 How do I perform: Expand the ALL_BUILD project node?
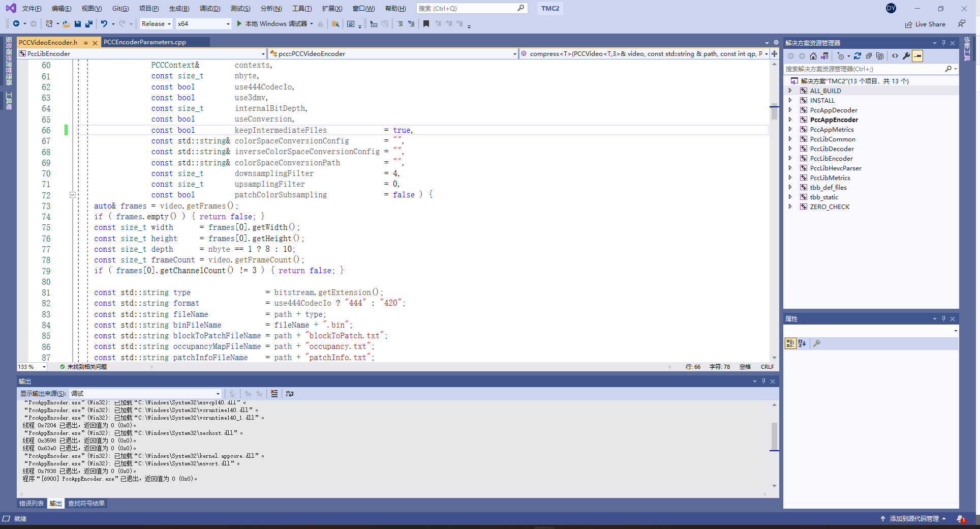pos(790,91)
